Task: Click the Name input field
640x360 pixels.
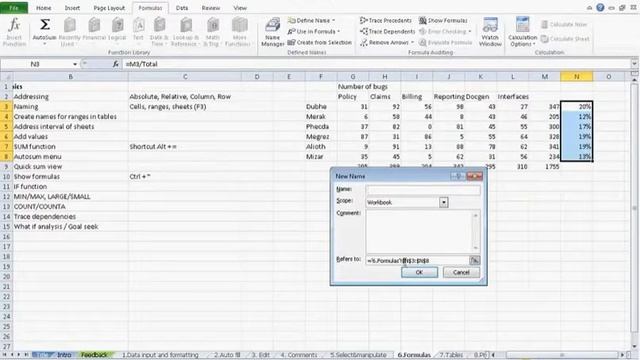Action: pos(423,190)
